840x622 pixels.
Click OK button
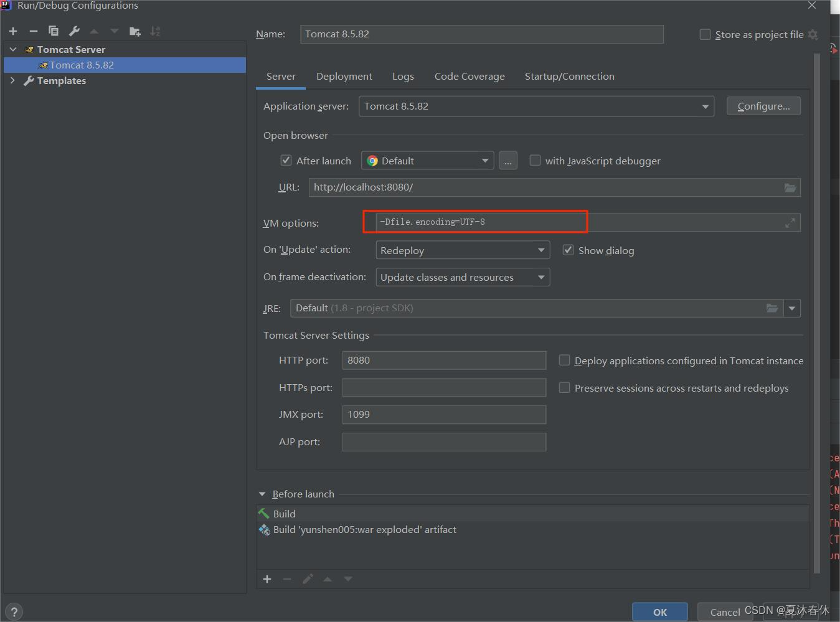(x=660, y=612)
